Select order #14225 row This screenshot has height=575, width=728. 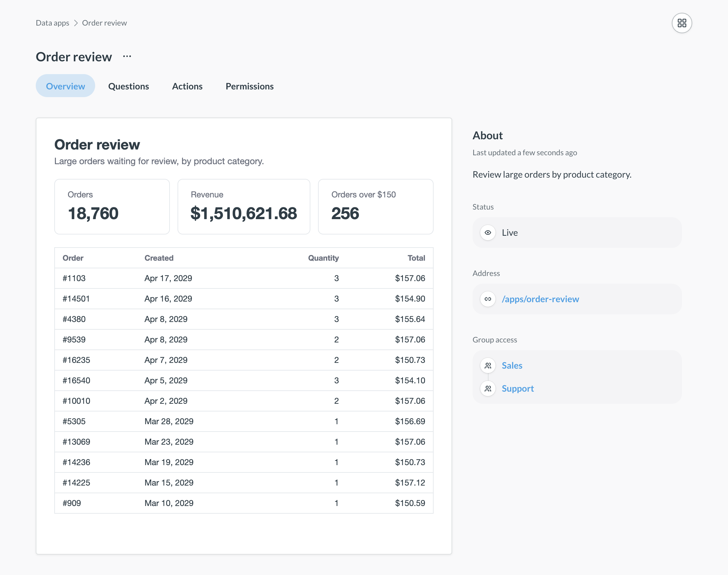coord(244,483)
